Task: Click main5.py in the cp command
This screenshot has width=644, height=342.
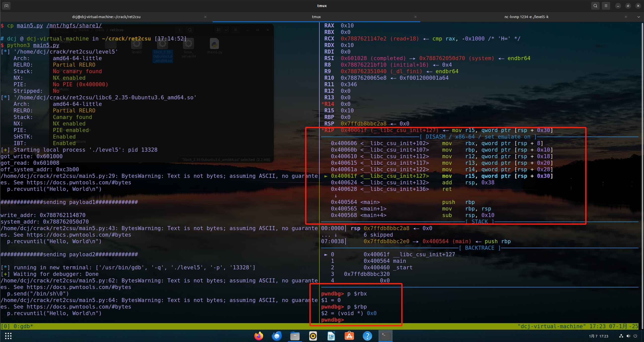Action: pyautogui.click(x=30, y=26)
